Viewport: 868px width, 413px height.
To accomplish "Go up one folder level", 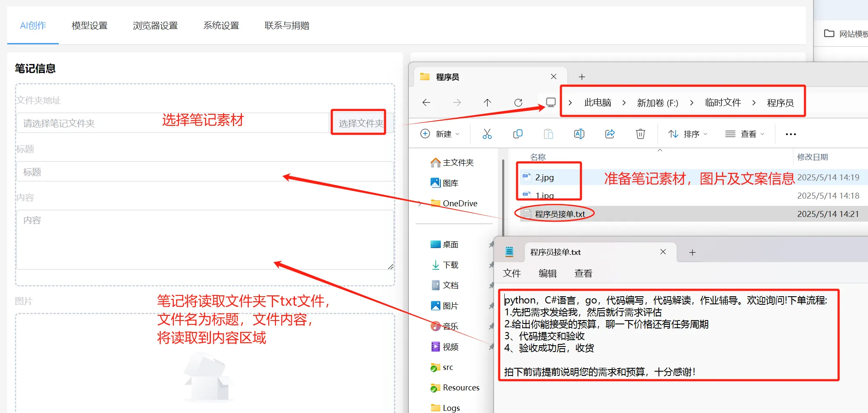I will coord(487,102).
